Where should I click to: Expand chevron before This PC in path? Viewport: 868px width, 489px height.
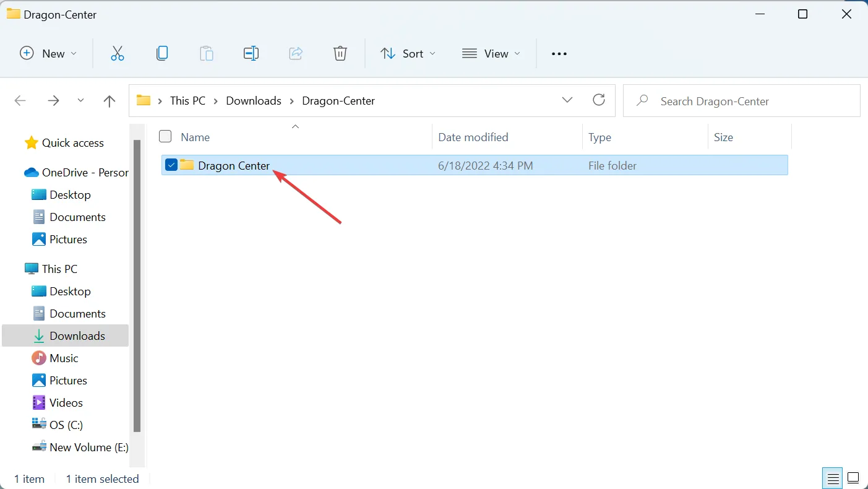tap(160, 101)
